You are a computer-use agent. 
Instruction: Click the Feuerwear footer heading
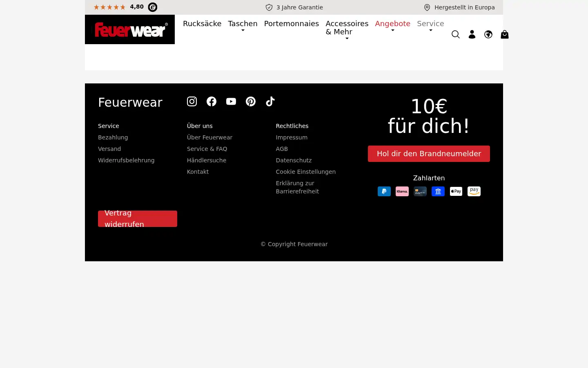tap(130, 102)
